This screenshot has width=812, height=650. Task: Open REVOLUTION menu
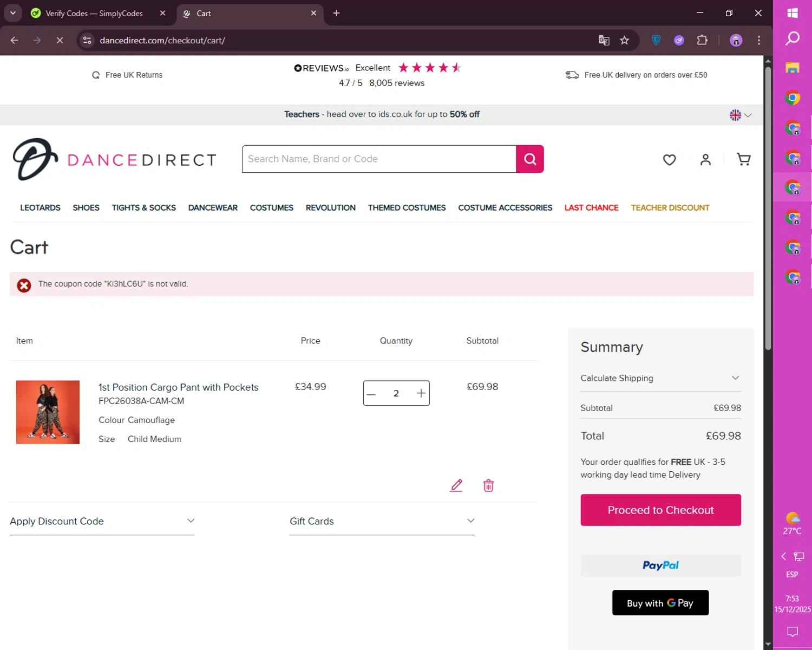coord(330,207)
